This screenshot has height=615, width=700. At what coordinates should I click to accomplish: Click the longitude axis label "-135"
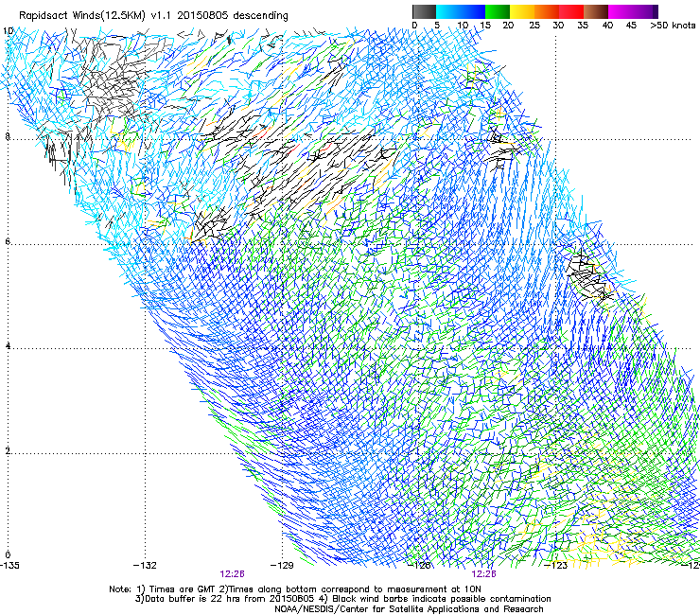[9, 566]
